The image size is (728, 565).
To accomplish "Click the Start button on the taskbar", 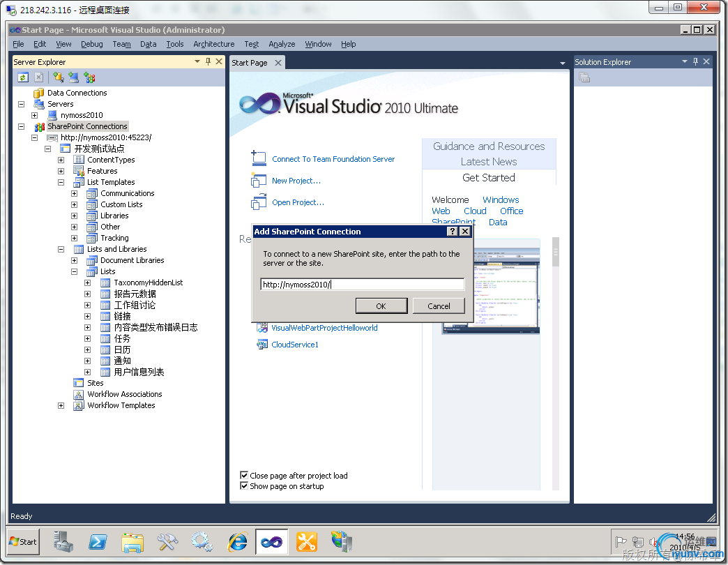I will [23, 542].
